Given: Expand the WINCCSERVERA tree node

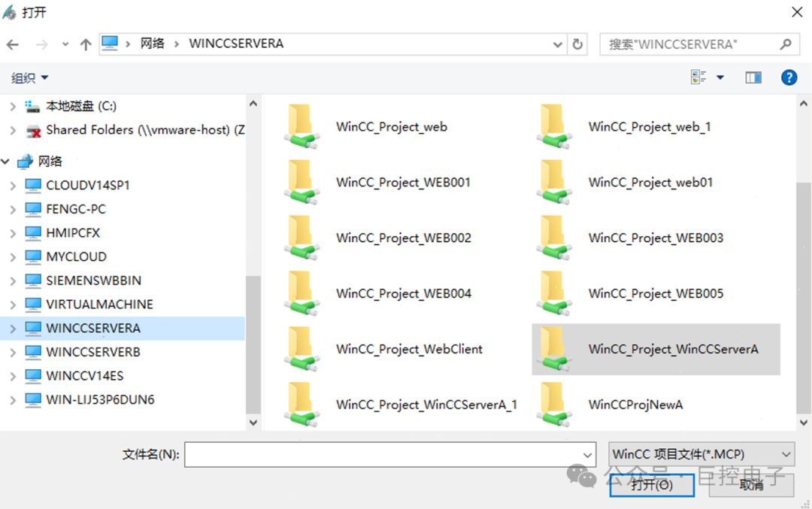Looking at the screenshot, I should pyautogui.click(x=13, y=329).
